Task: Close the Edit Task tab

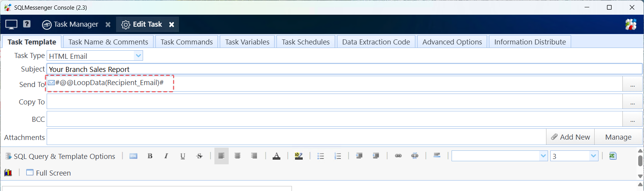Action: pos(172,24)
